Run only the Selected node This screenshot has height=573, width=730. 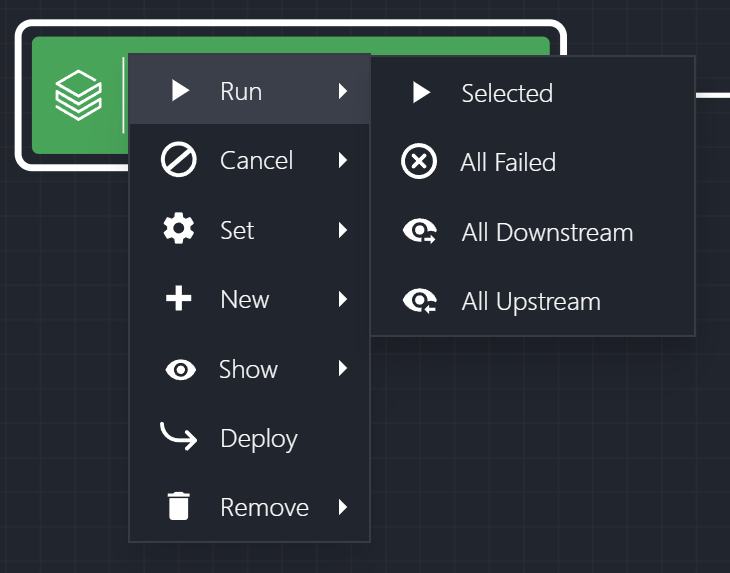click(x=507, y=93)
